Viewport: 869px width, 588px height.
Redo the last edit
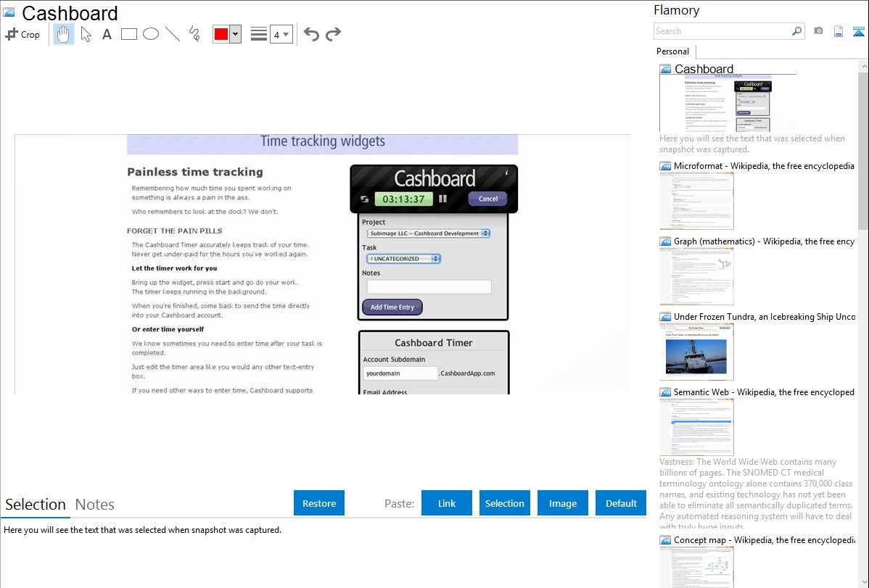[x=333, y=34]
